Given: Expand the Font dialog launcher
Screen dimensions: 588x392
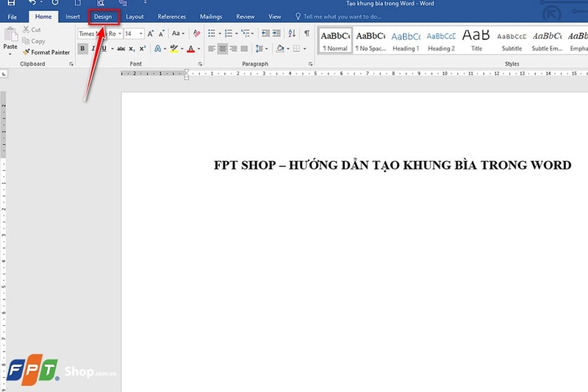Looking at the screenshot, I should point(200,64).
